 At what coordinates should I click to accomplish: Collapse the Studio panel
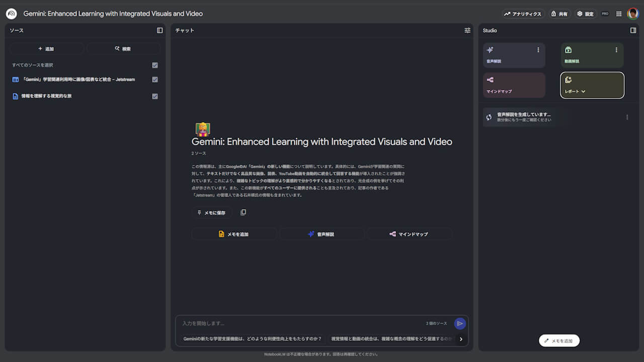click(x=633, y=30)
